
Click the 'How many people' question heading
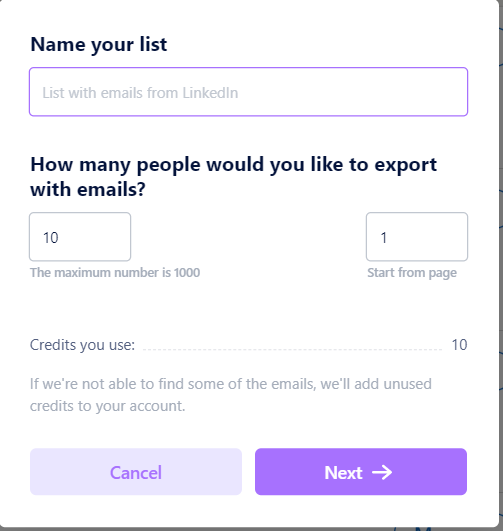tap(233, 176)
